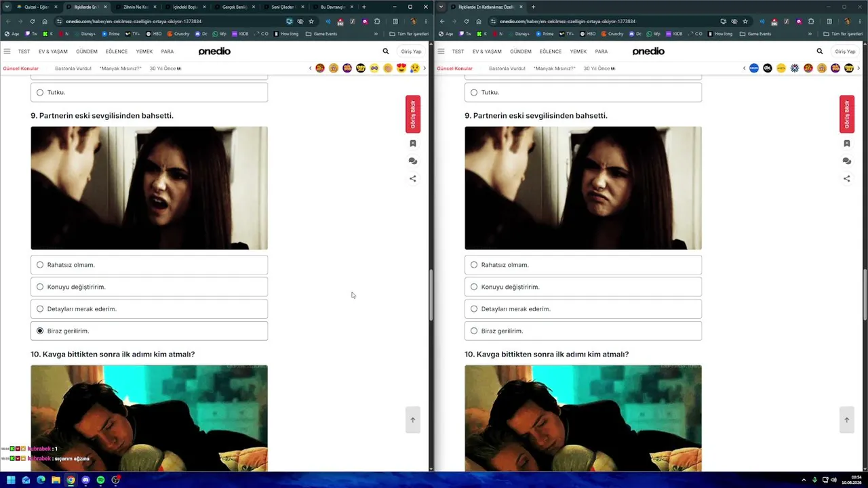Open Windows Start menu
This screenshot has width=868, height=488.
point(11,480)
